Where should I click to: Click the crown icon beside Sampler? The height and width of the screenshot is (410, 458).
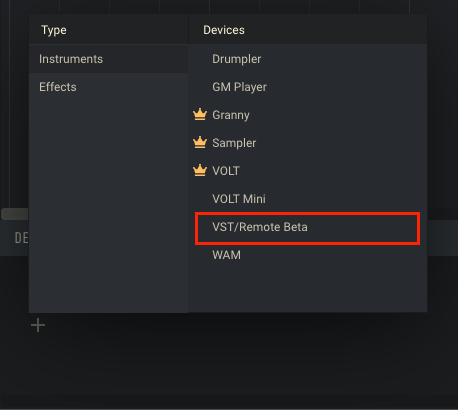[x=200, y=142]
